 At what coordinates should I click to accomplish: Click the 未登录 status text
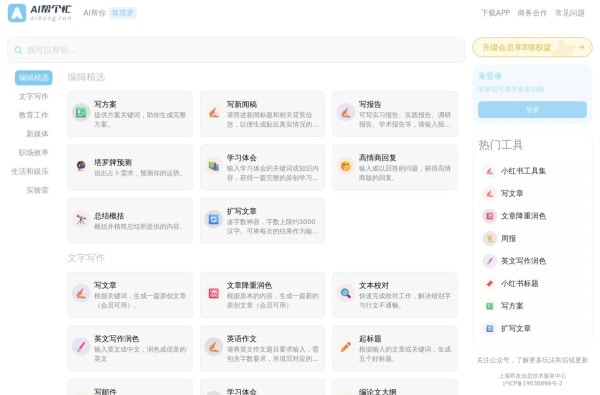(x=490, y=76)
